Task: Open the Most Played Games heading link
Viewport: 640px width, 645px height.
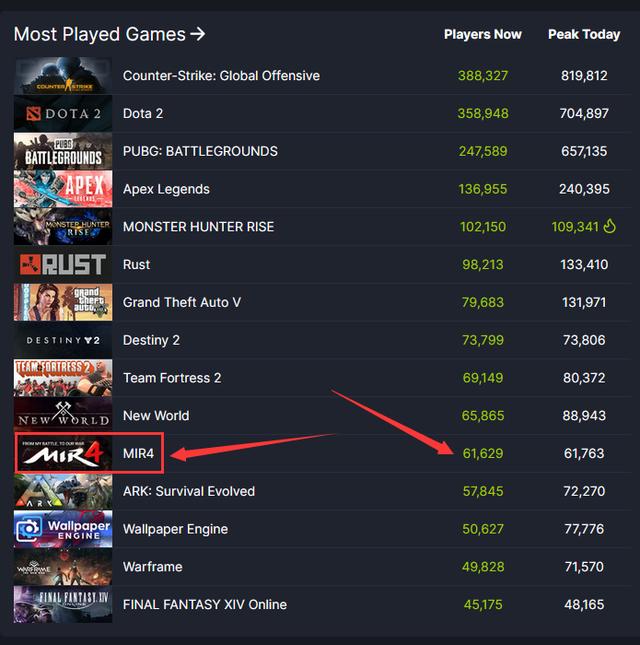Action: coord(110,34)
